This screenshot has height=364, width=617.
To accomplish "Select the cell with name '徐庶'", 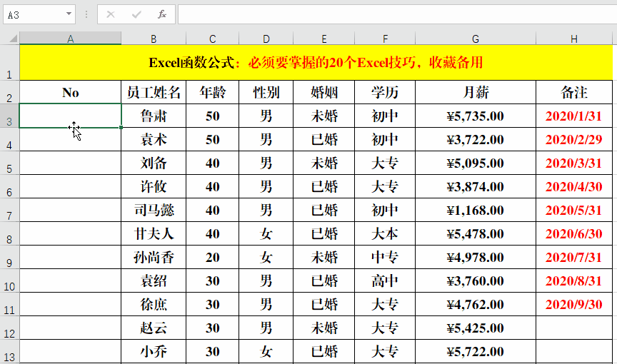I will 154,305.
